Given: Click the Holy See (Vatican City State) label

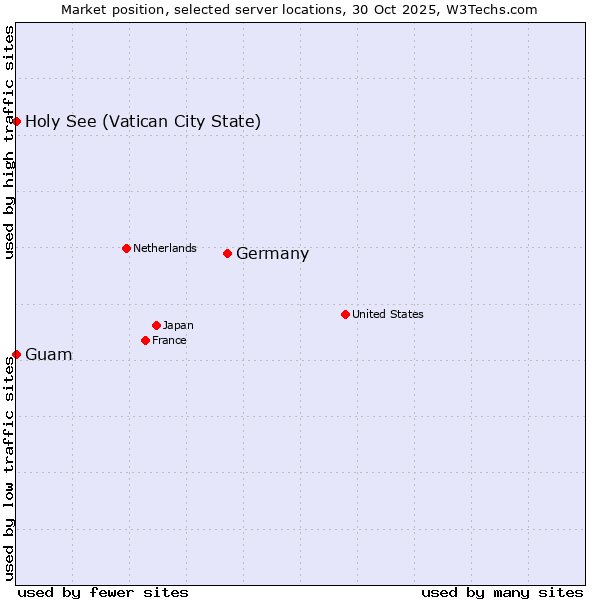Looking at the screenshot, I should (x=143, y=122).
